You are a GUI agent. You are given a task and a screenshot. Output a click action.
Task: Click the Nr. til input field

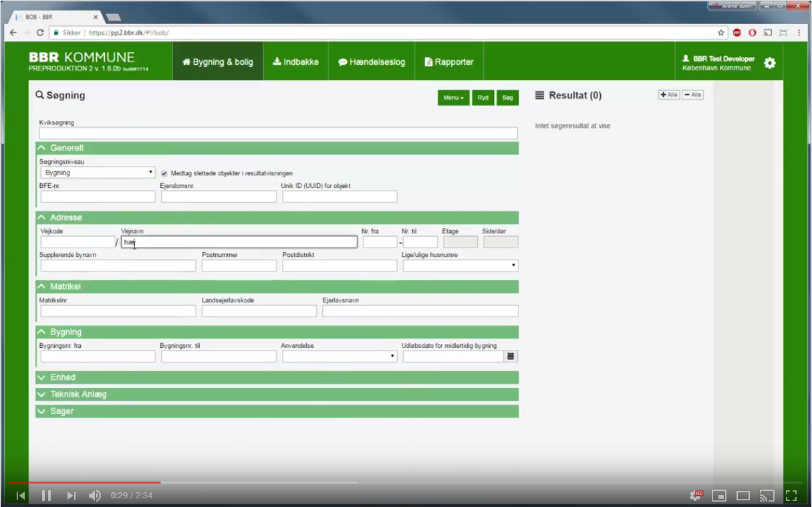pyautogui.click(x=420, y=242)
